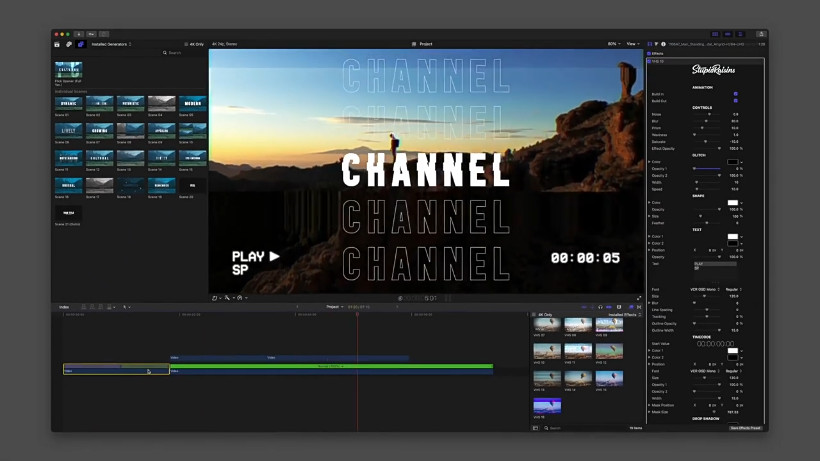This screenshot has height=461, width=820.
Task: Open the Installed Effects dropdown
Action: tap(624, 315)
